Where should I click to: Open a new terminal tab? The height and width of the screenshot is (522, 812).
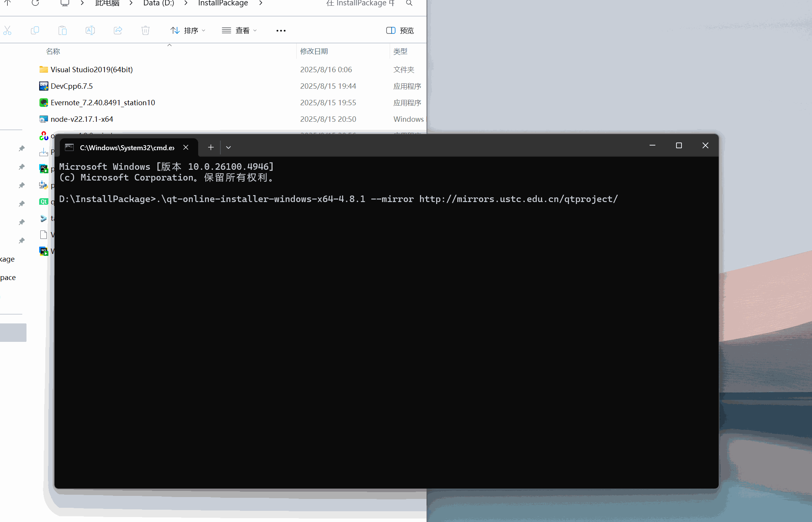tap(211, 147)
